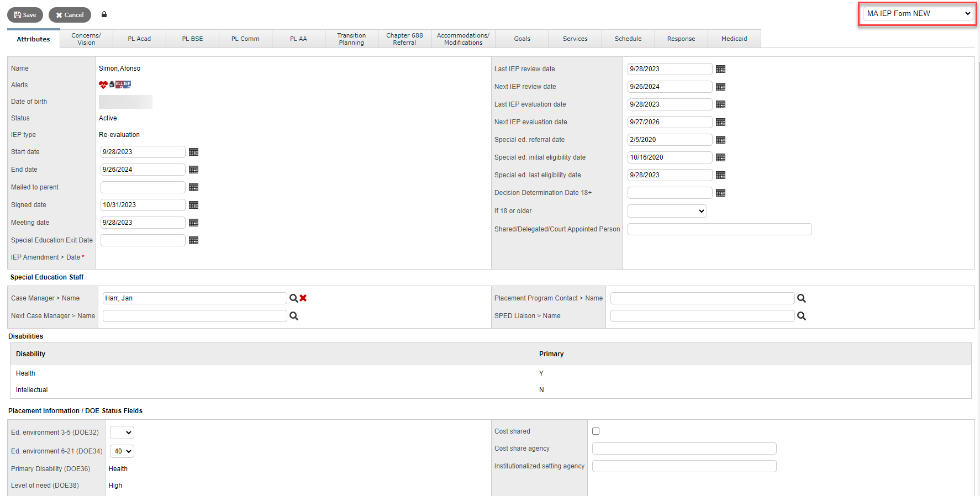Expand the If 18 or older dropdown
This screenshot has height=496, width=980.
(667, 211)
